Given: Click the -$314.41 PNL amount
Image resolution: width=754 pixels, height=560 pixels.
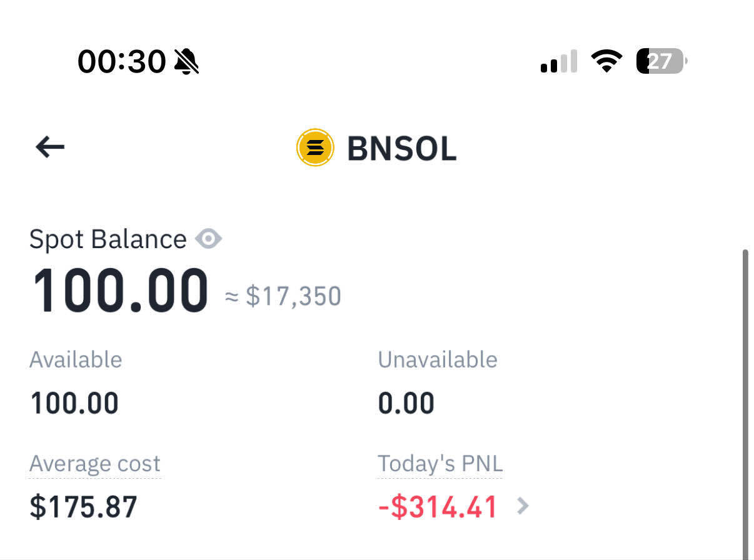Looking at the screenshot, I should click(438, 507).
